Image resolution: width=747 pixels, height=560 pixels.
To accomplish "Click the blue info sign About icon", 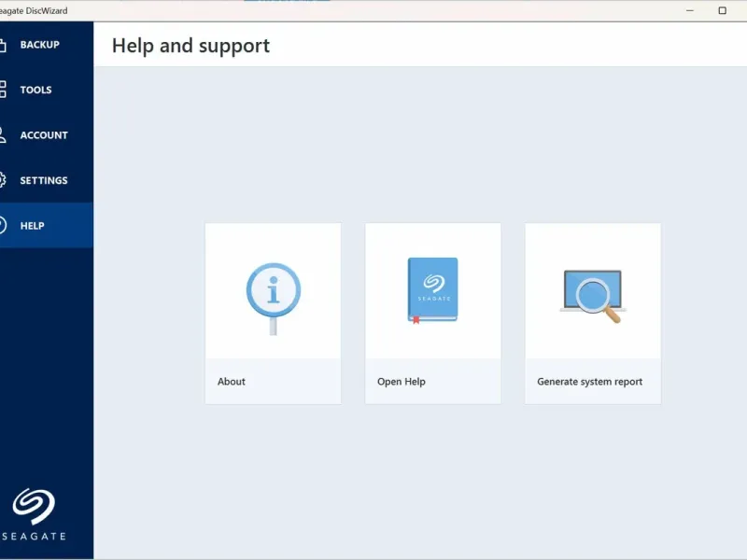I will pyautogui.click(x=274, y=299).
